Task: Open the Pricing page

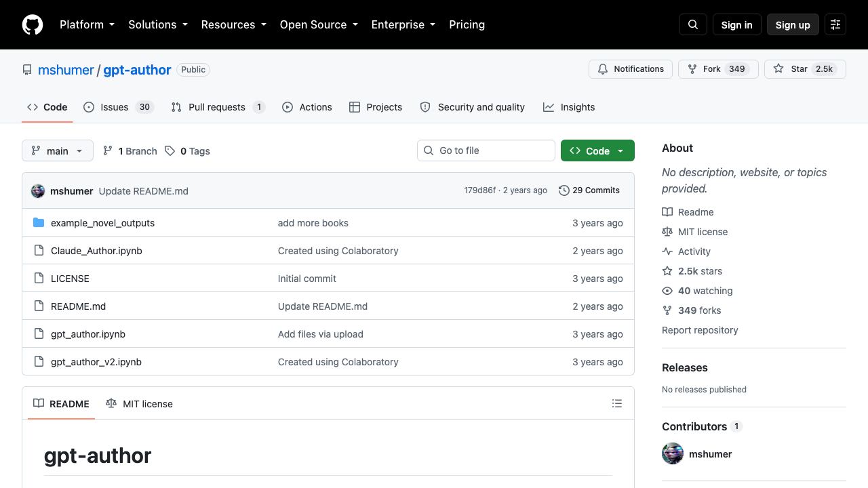Action: (x=467, y=24)
